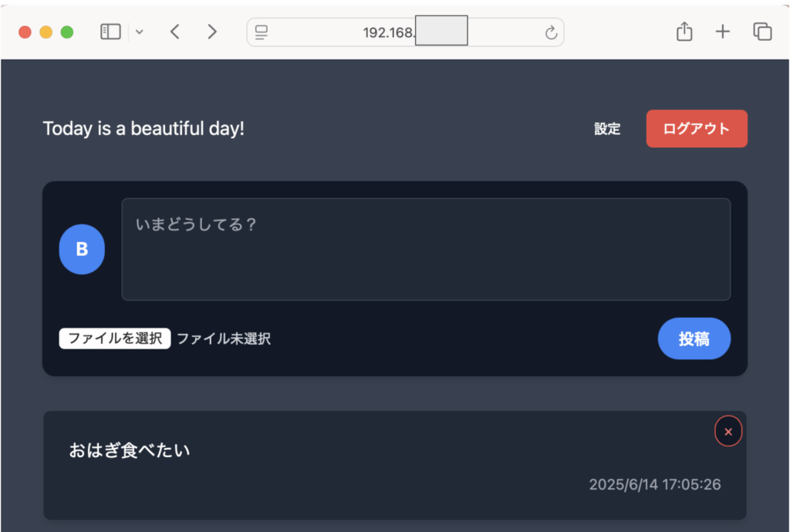The width and height of the screenshot is (790, 532).
Task: Click the blue B avatar circle
Action: pyautogui.click(x=82, y=249)
